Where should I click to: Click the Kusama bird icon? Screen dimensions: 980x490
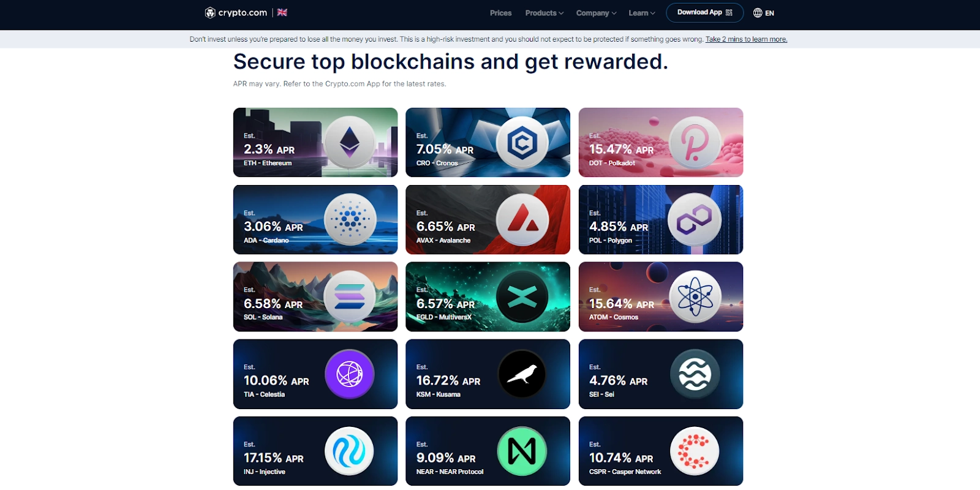(522, 374)
